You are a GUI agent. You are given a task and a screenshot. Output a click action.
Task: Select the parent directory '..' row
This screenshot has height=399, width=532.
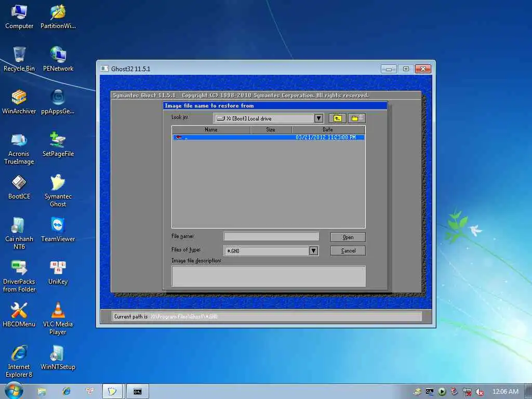[x=269, y=137]
